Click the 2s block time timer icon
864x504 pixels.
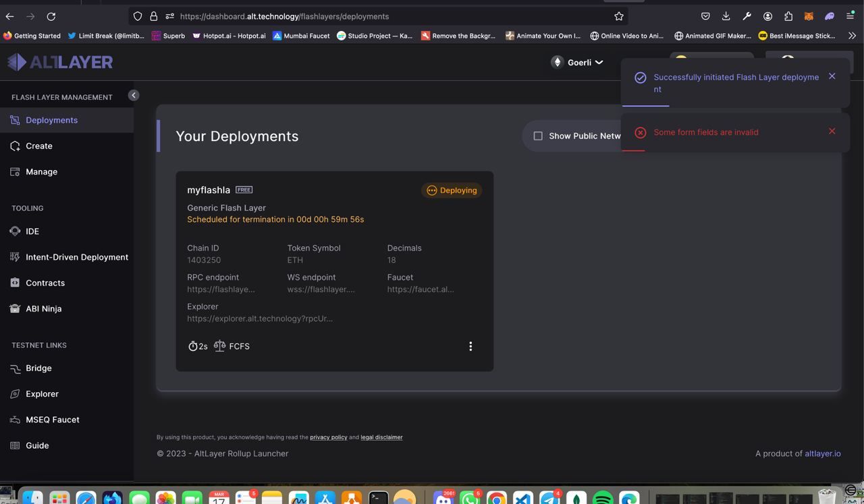coord(193,346)
